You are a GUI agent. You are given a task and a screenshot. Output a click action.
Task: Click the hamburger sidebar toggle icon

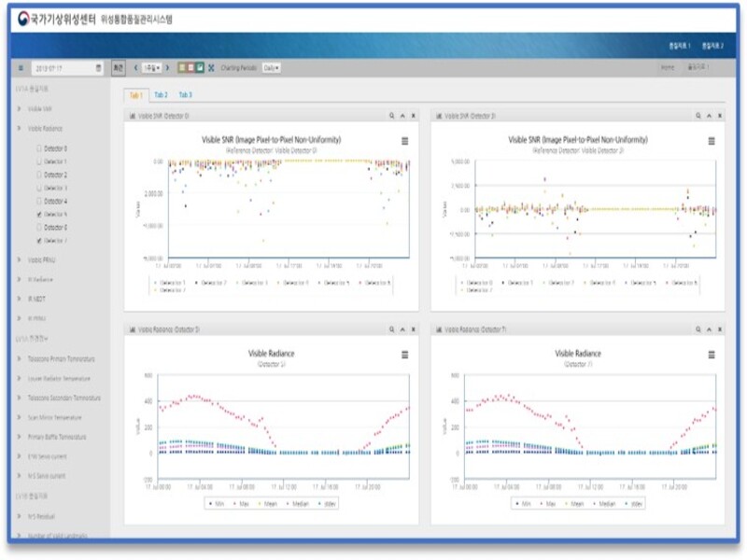click(x=21, y=68)
